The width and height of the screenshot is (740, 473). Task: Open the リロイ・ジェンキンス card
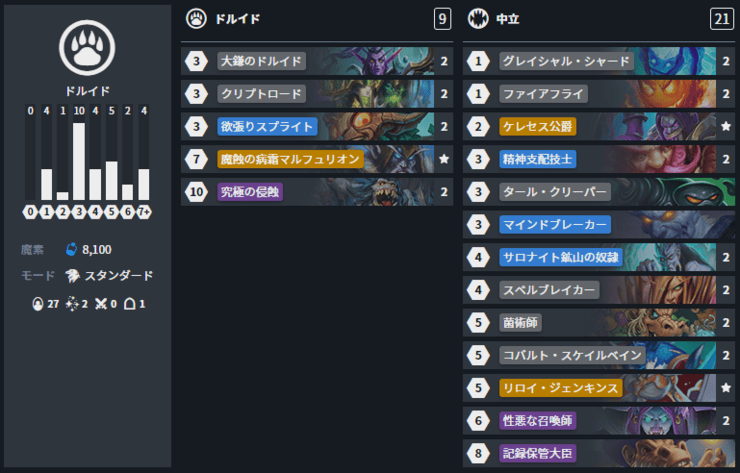pyautogui.click(x=598, y=388)
